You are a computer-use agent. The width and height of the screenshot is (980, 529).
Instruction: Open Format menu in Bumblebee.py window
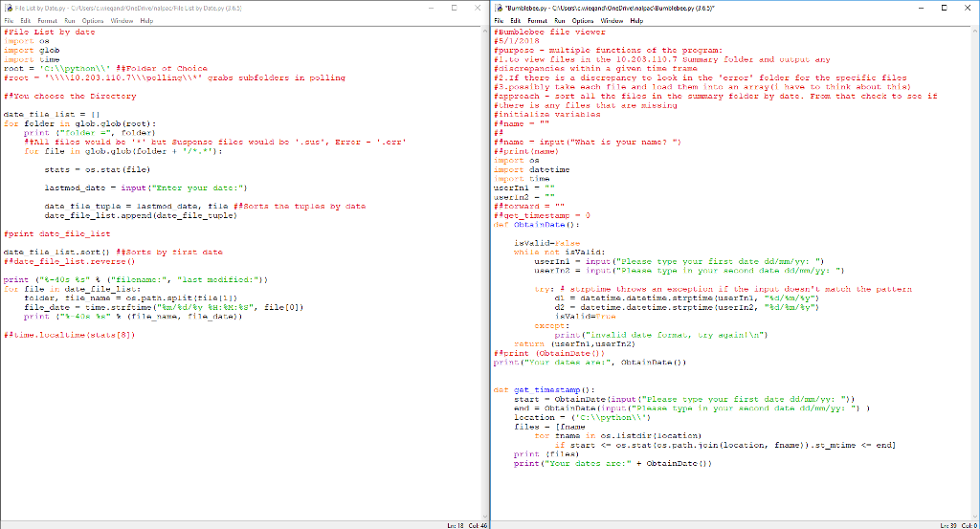pyautogui.click(x=538, y=21)
